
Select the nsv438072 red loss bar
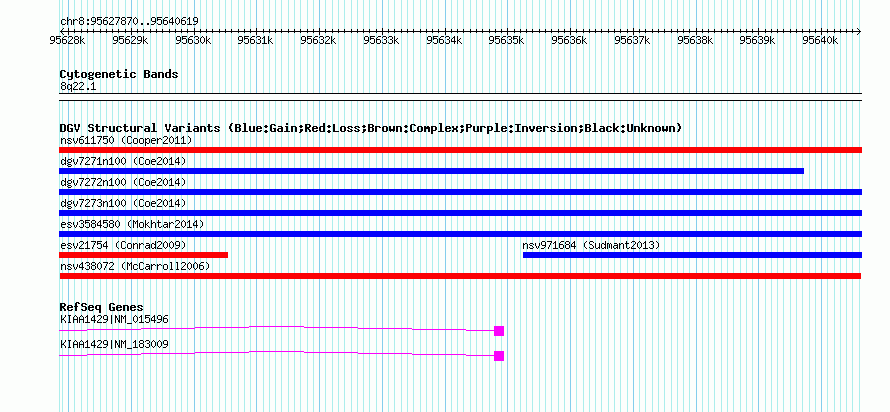click(x=460, y=276)
